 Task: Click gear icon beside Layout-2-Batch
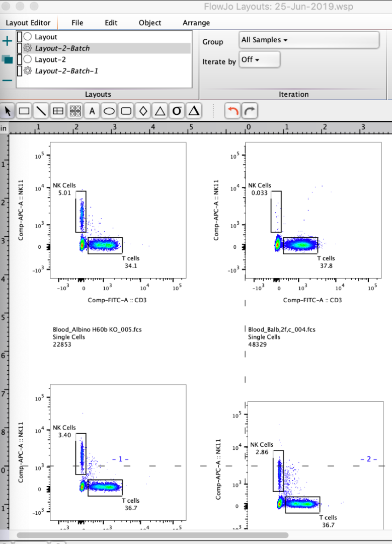click(x=28, y=48)
